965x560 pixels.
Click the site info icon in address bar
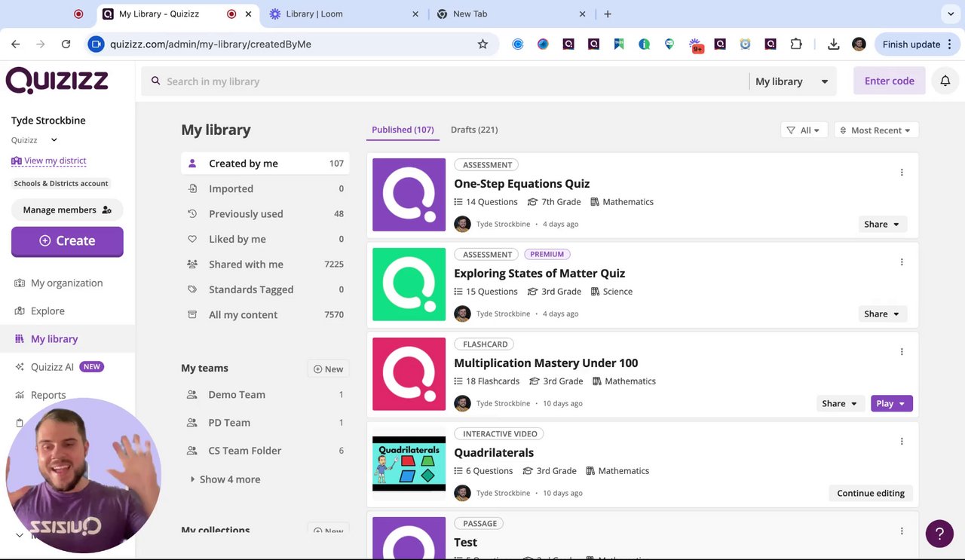[96, 44]
